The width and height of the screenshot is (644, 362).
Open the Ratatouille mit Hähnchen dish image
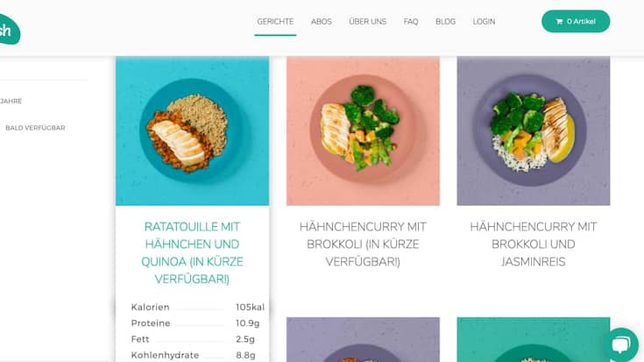[x=192, y=131]
